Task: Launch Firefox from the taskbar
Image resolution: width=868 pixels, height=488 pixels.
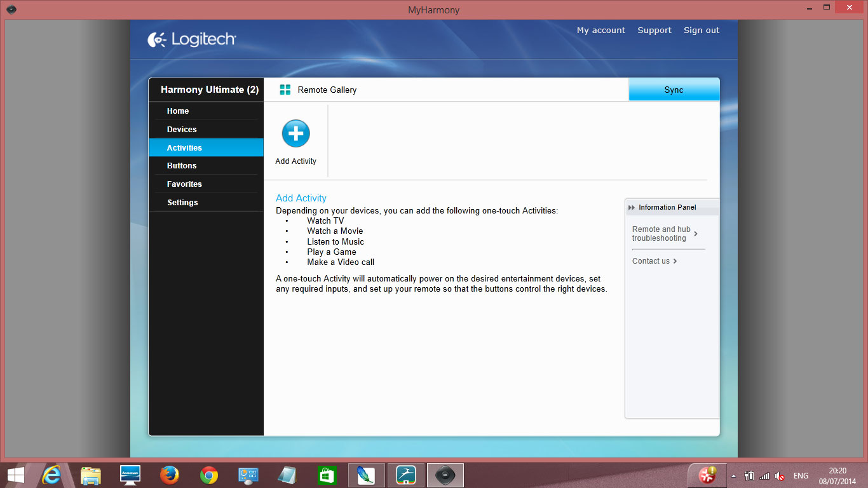Action: (169, 475)
